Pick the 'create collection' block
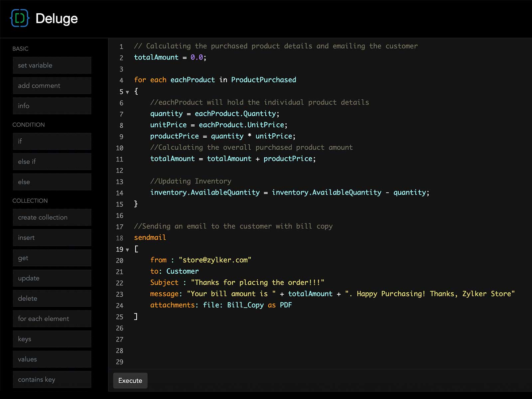532x399 pixels. 52,217
